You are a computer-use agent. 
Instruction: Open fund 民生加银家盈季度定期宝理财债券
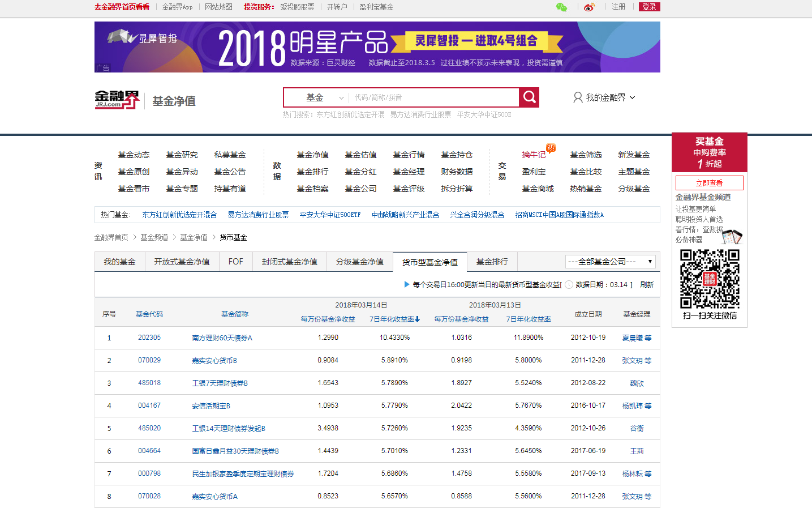[243, 473]
